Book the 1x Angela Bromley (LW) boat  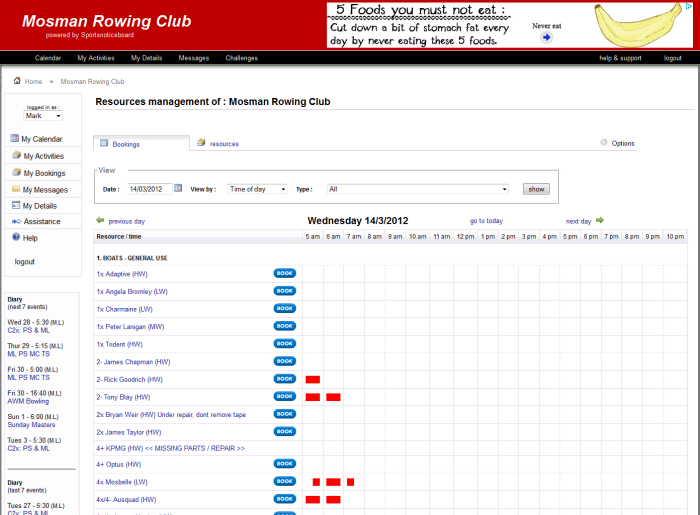point(284,291)
